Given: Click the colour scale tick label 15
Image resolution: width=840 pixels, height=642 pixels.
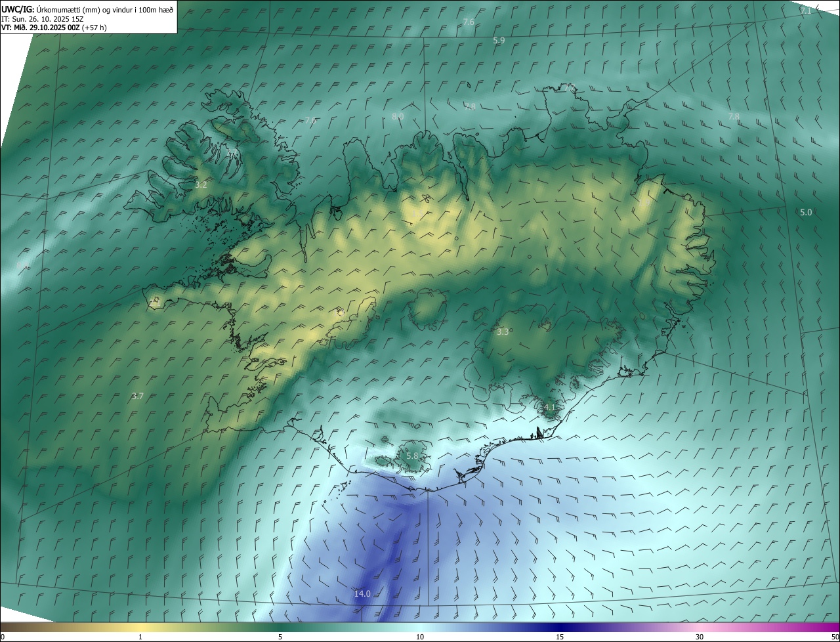Looking at the screenshot, I should [560, 637].
